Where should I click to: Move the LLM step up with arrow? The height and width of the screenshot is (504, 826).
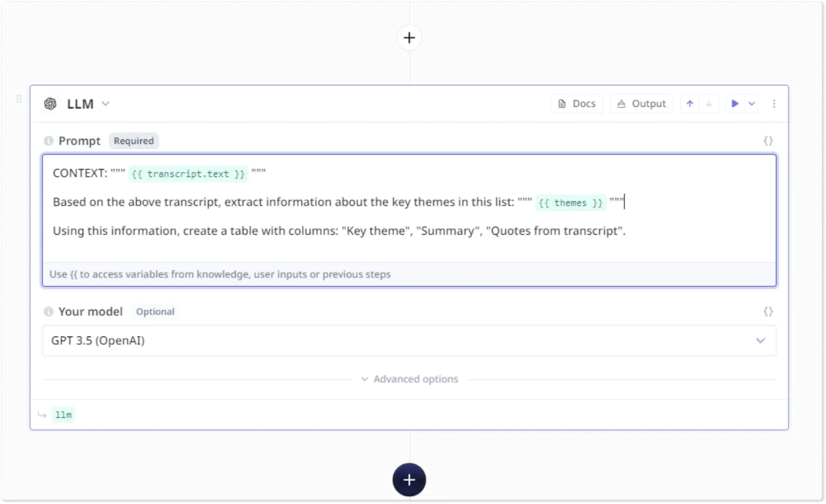[690, 104]
